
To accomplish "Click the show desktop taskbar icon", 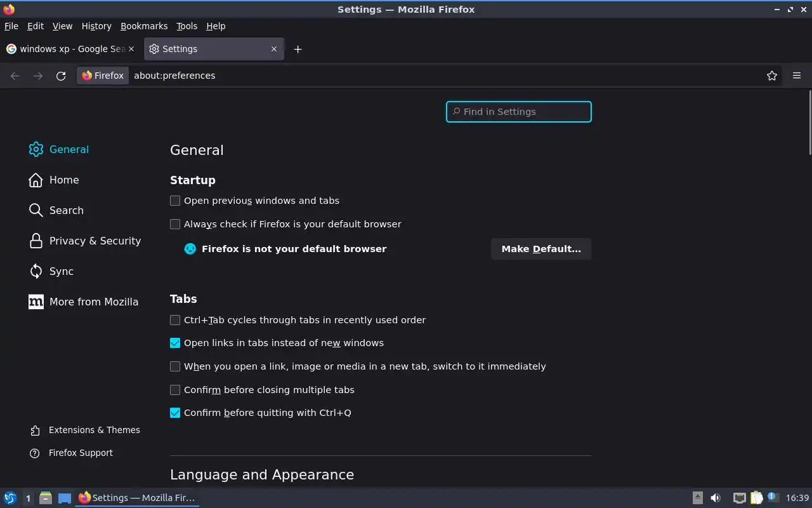I will (x=65, y=498).
